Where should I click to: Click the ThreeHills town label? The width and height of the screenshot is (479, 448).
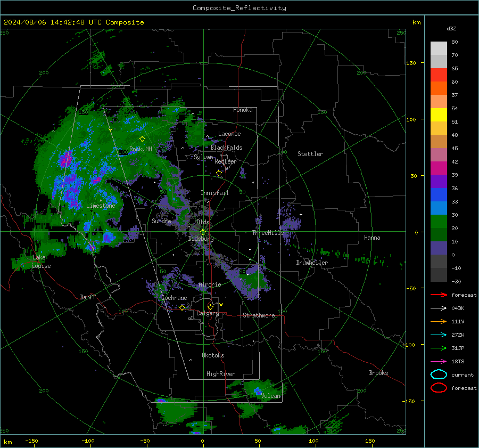tap(268, 233)
